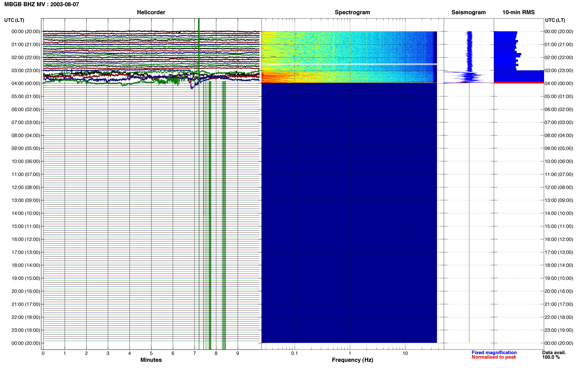This screenshot has height=368, width=588.
Task: Click the tall green spike above 00:00 trace
Action: (x=199, y=25)
